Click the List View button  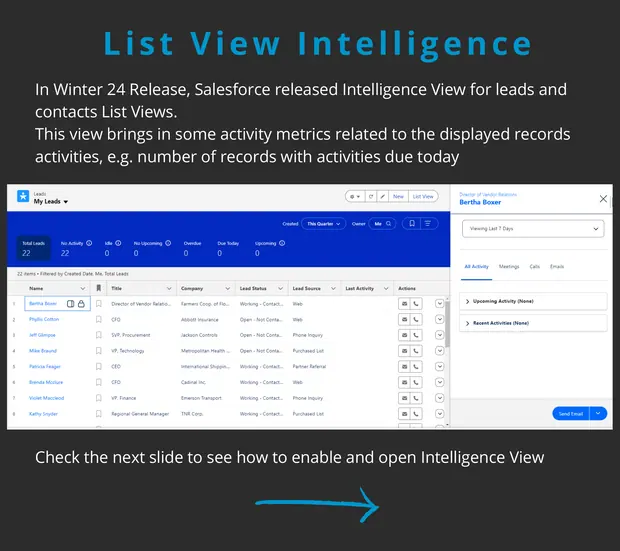coord(423,197)
